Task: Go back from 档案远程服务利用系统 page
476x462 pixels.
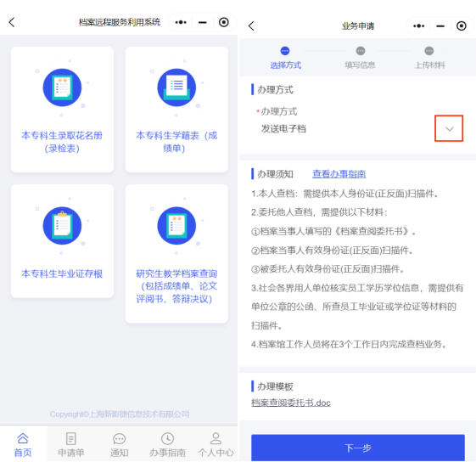Action: click(12, 22)
